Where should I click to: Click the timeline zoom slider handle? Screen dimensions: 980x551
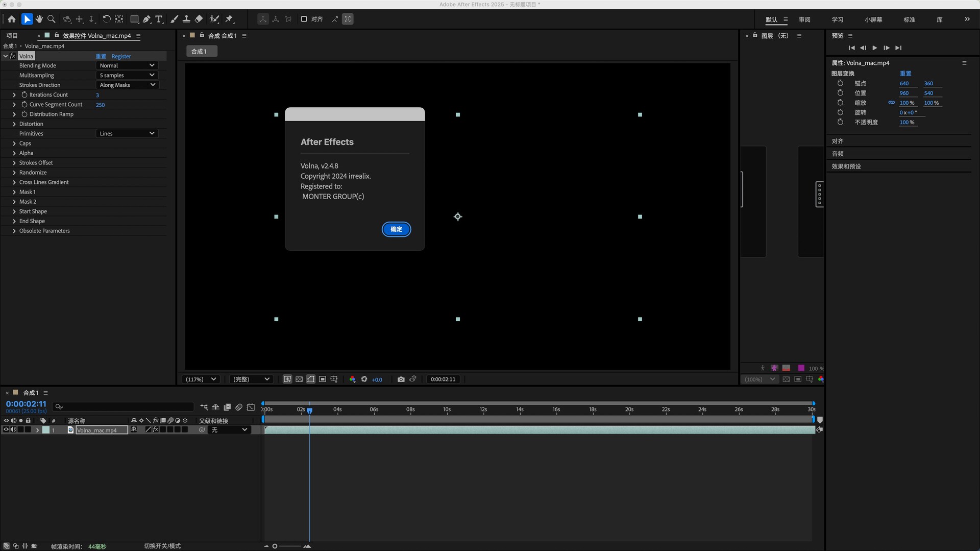(275, 546)
